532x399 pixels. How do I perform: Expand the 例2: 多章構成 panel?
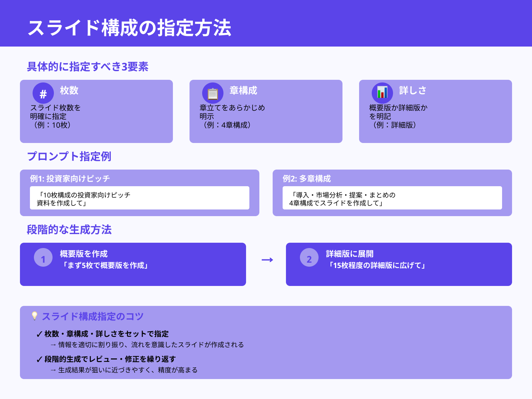click(392, 192)
